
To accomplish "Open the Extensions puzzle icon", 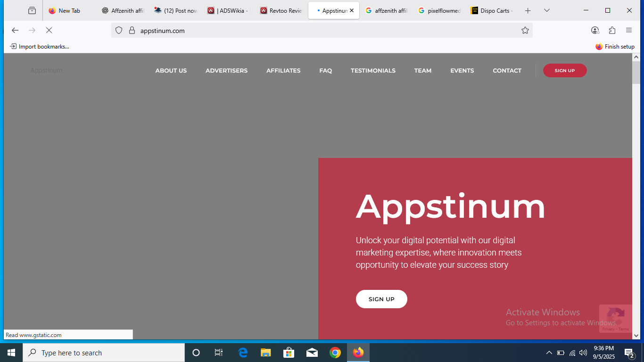I will coord(612,31).
